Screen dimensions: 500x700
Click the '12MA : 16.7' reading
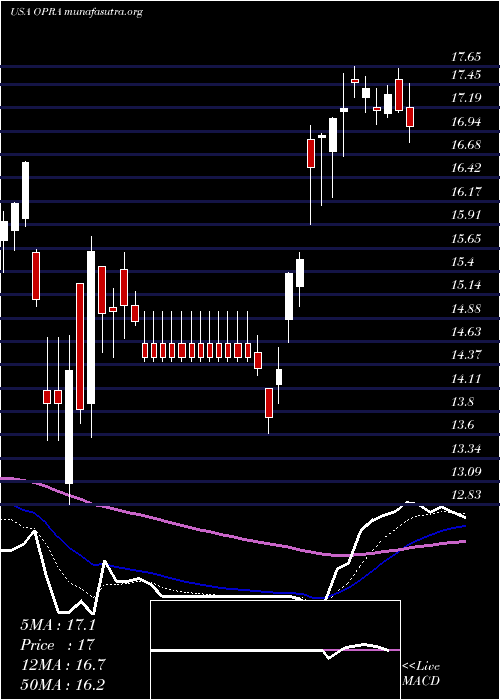point(63,665)
